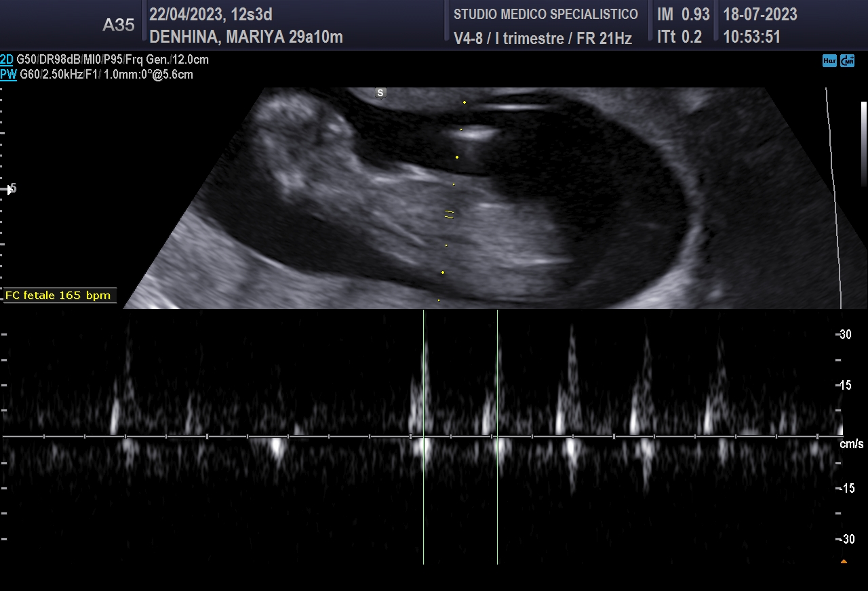868x591 pixels.
Task: Click the blue Har harmonic imaging icon
Action: [x=829, y=60]
